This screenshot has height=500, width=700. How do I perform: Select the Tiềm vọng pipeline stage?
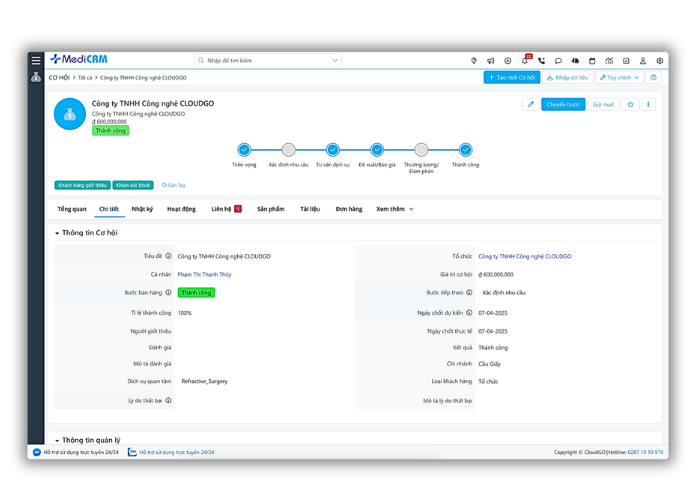(x=244, y=150)
